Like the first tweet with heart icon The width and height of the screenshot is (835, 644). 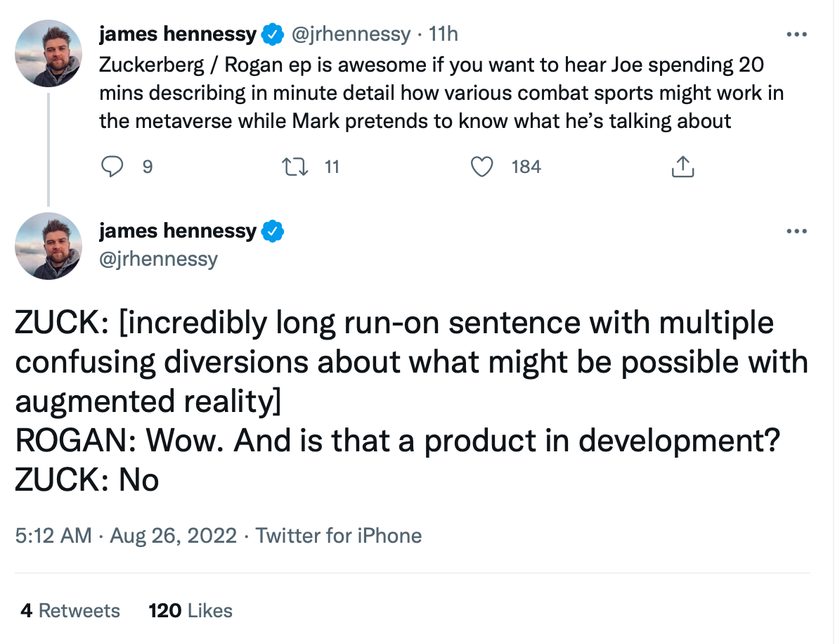[481, 167]
